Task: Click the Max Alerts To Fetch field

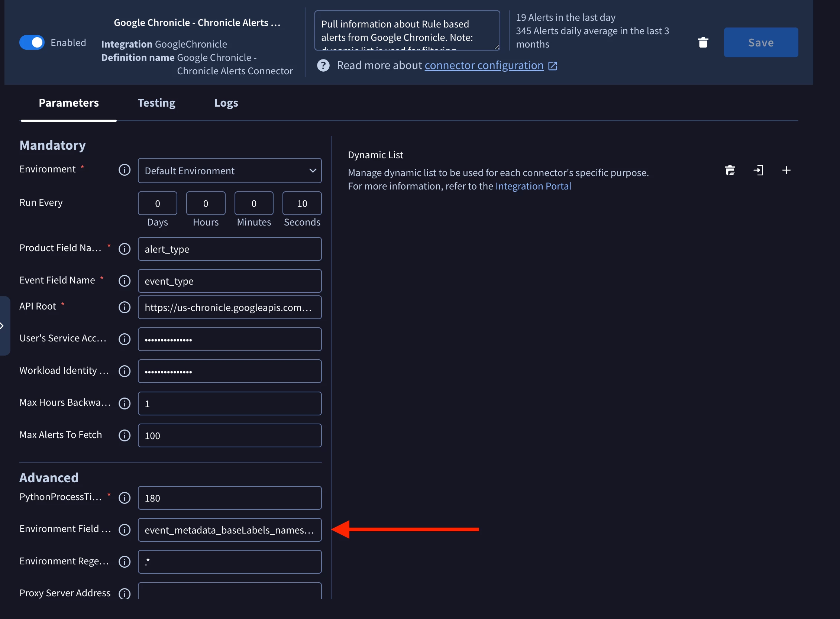Action: point(229,435)
